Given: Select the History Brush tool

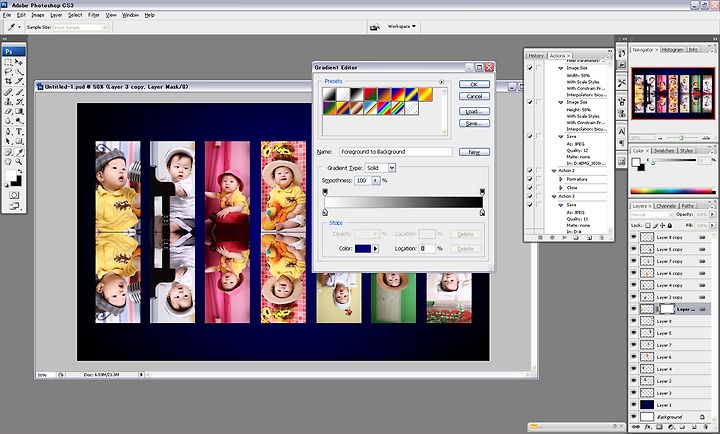Looking at the screenshot, I should [x=19, y=102].
